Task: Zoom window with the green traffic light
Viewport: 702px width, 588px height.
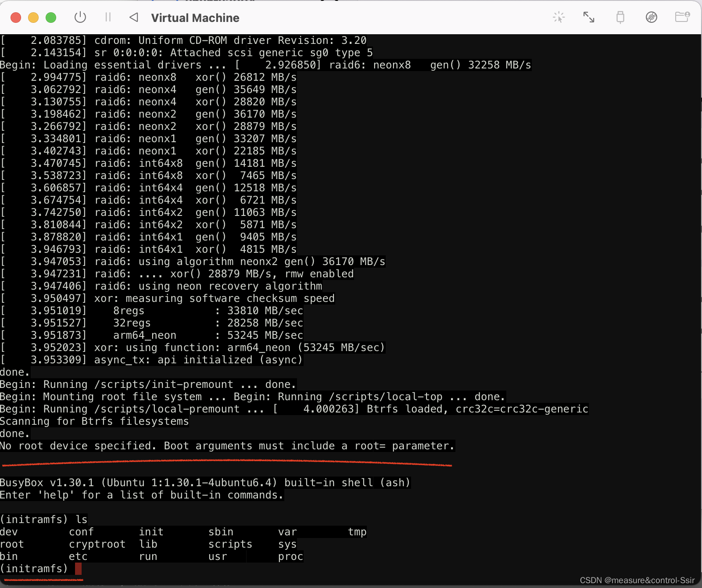Action: 51,18
